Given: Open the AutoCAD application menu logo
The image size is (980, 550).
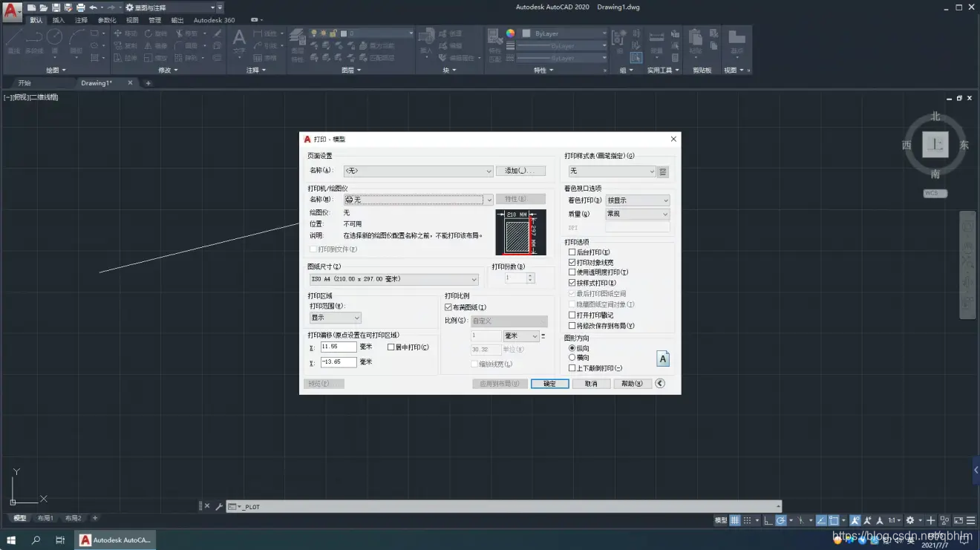Looking at the screenshot, I should [x=11, y=12].
